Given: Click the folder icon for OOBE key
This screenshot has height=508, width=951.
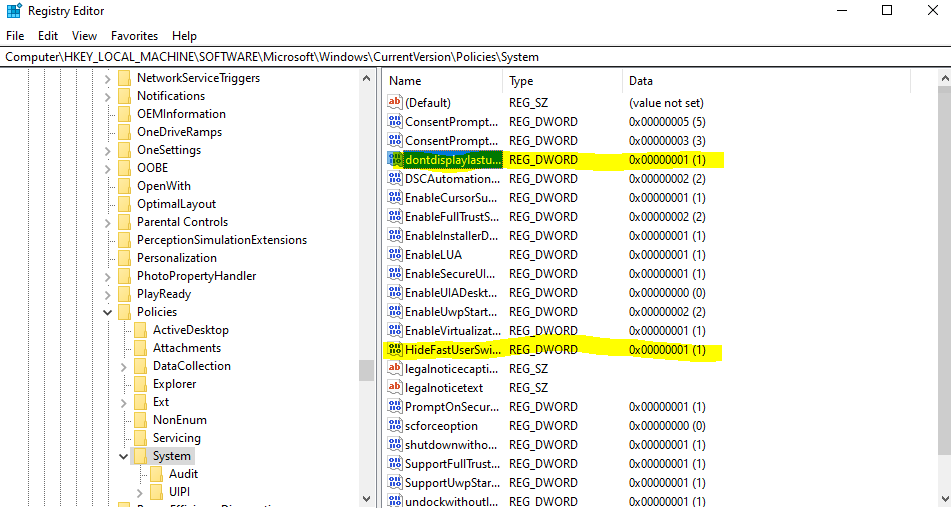Looking at the screenshot, I should click(x=124, y=168).
